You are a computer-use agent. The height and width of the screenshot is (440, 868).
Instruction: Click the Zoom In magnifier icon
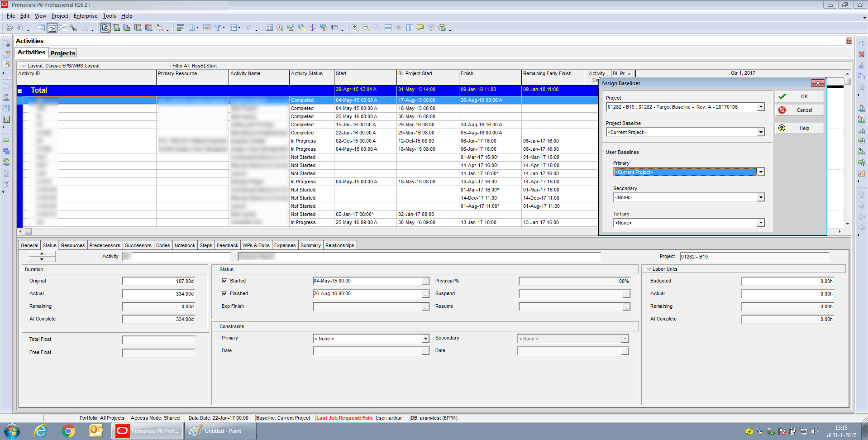pyautogui.click(x=355, y=28)
